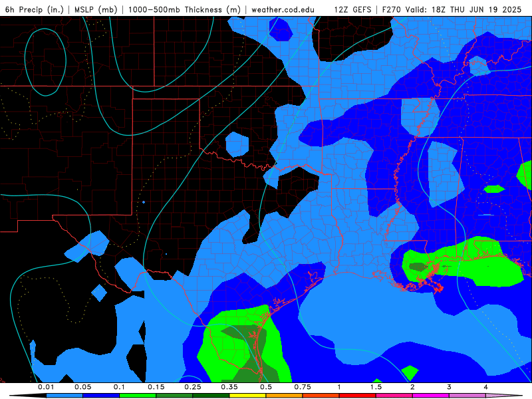This screenshot has width=532, height=399.
Task: Click the 'F270 Valid: 18Z THU JUN 19 2025' text
Action: 452,9
